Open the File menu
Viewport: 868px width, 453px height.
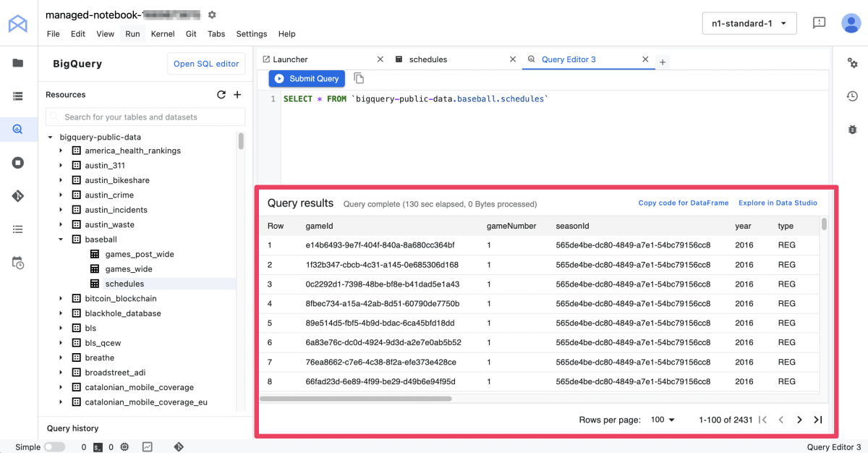tap(54, 34)
